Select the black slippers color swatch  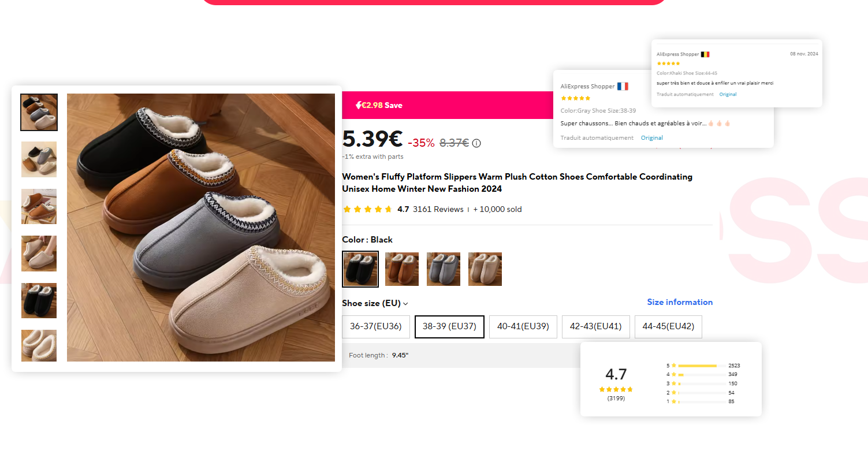tap(360, 269)
